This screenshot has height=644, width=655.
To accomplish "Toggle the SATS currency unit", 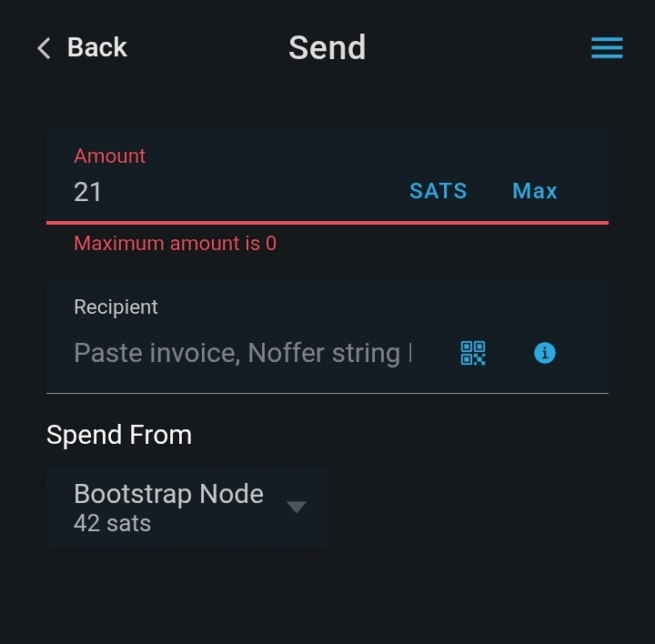I will click(x=438, y=191).
